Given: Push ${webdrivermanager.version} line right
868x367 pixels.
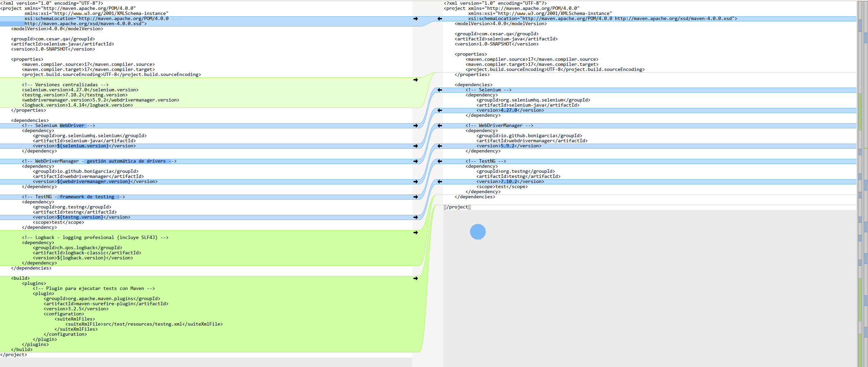Looking at the screenshot, I should (415, 182).
